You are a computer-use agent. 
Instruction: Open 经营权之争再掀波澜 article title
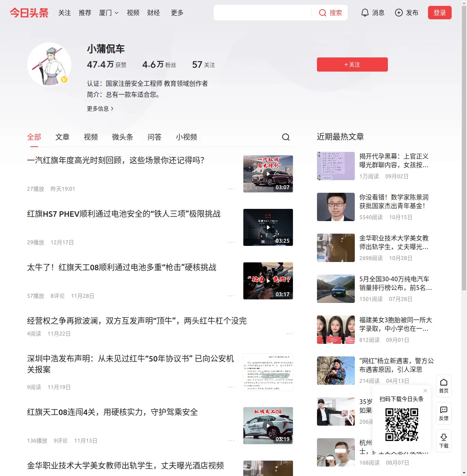(137, 321)
